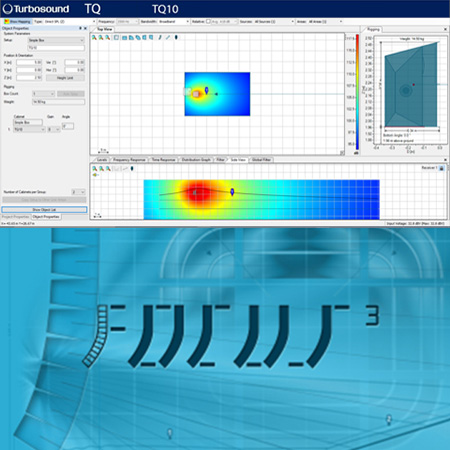Click the second zoom magnifier in Side View toolbar
This screenshot has width=450, height=450.
pos(101,169)
